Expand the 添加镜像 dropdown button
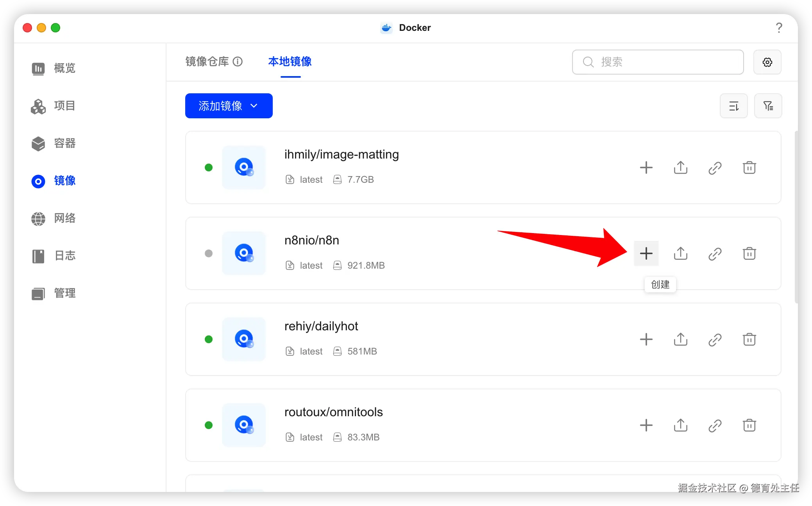812x506 pixels. pyautogui.click(x=229, y=106)
